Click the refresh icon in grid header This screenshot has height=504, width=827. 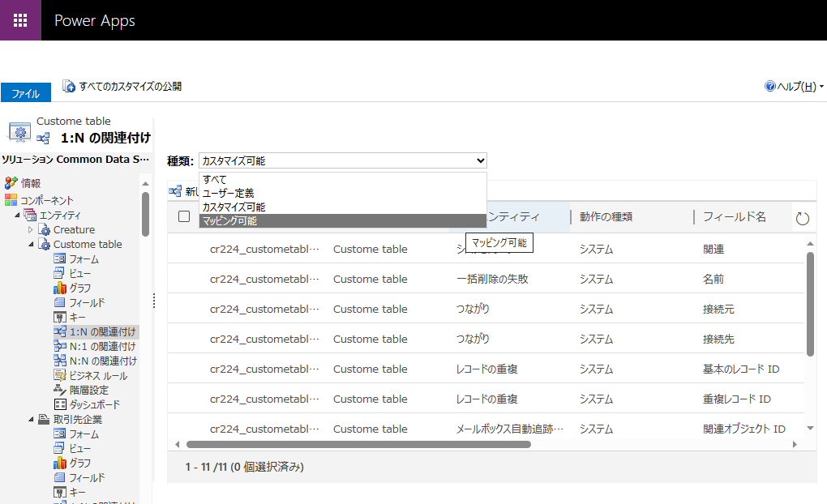(x=802, y=218)
